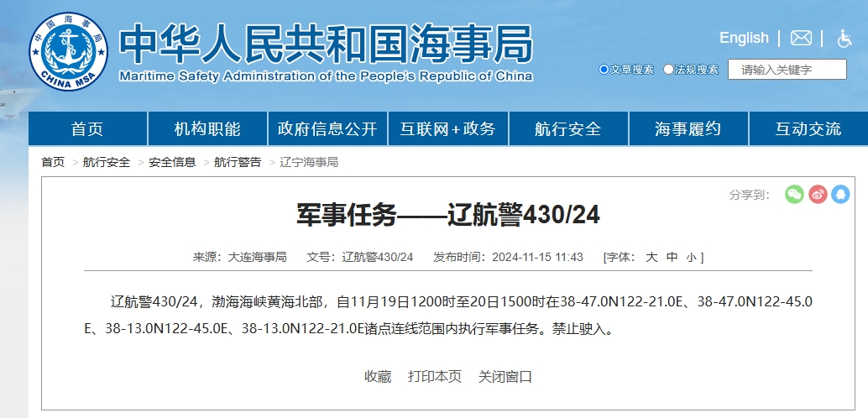Click document number 文号：辽航警430/24
This screenshot has width=868, height=418.
360,257
